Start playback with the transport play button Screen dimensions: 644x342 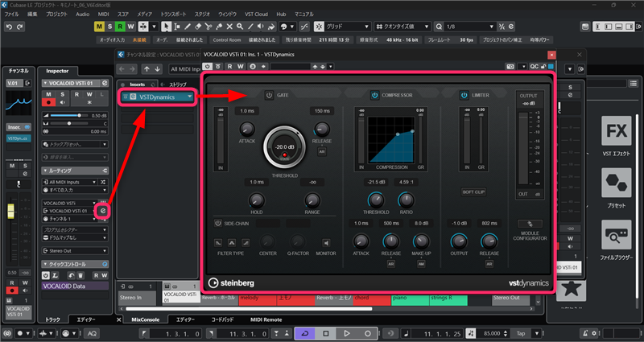[347, 333]
